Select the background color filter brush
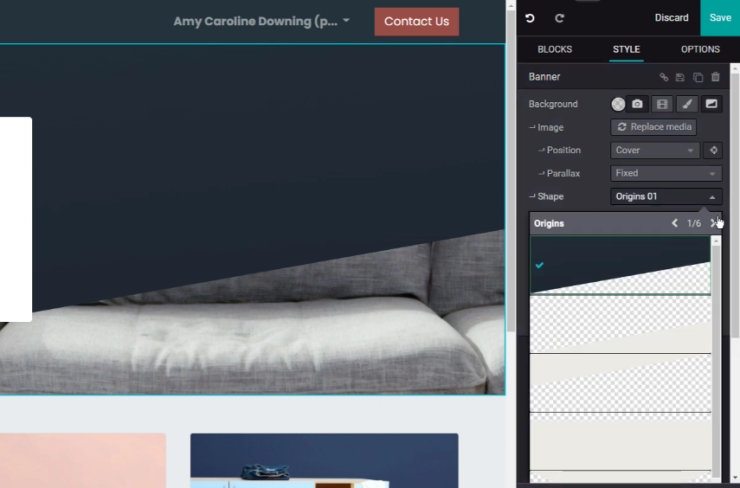740x488 pixels. click(x=687, y=104)
